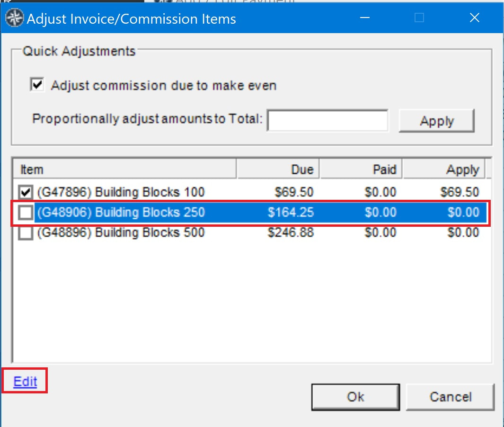Click the $69.50 Apply amount
The width and height of the screenshot is (504, 427).
pyautogui.click(x=460, y=192)
